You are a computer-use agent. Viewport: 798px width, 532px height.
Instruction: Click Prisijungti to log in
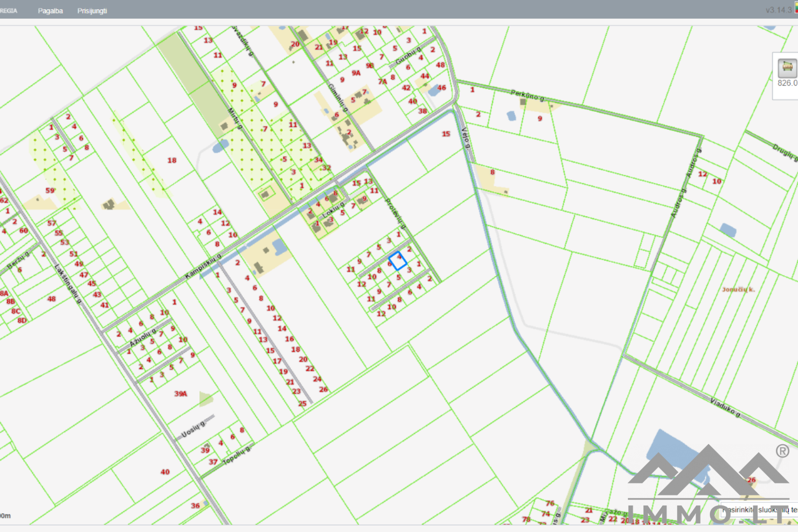(x=92, y=11)
